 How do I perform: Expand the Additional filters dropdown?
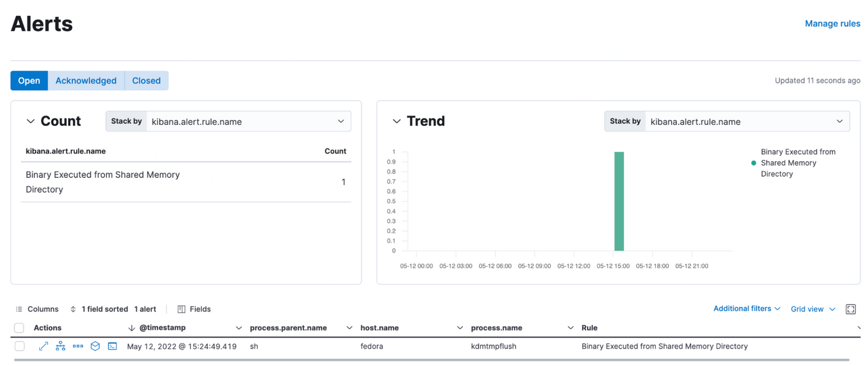(747, 309)
